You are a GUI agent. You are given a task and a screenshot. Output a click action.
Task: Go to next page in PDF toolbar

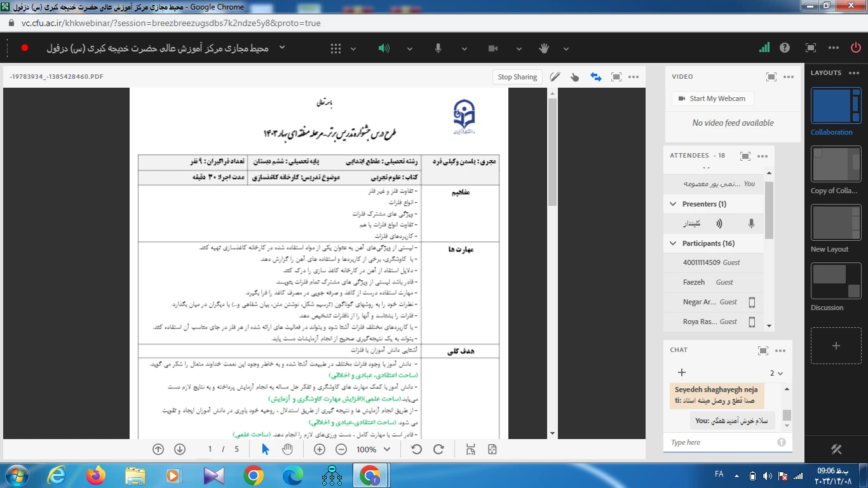pos(180,449)
